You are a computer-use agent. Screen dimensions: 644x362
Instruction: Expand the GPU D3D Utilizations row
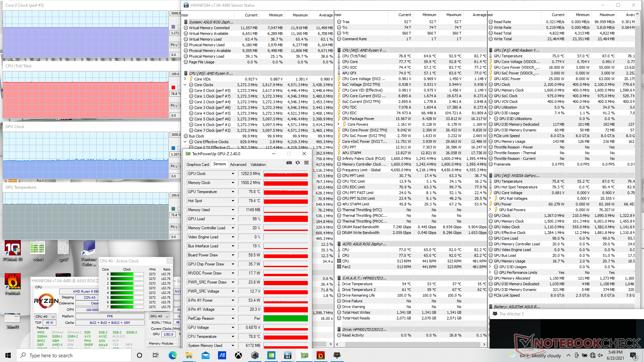[490, 119]
